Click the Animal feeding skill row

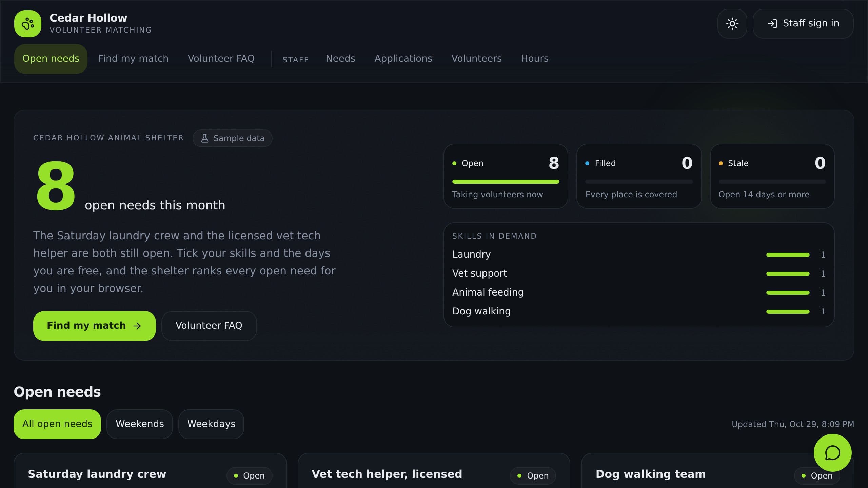(639, 292)
